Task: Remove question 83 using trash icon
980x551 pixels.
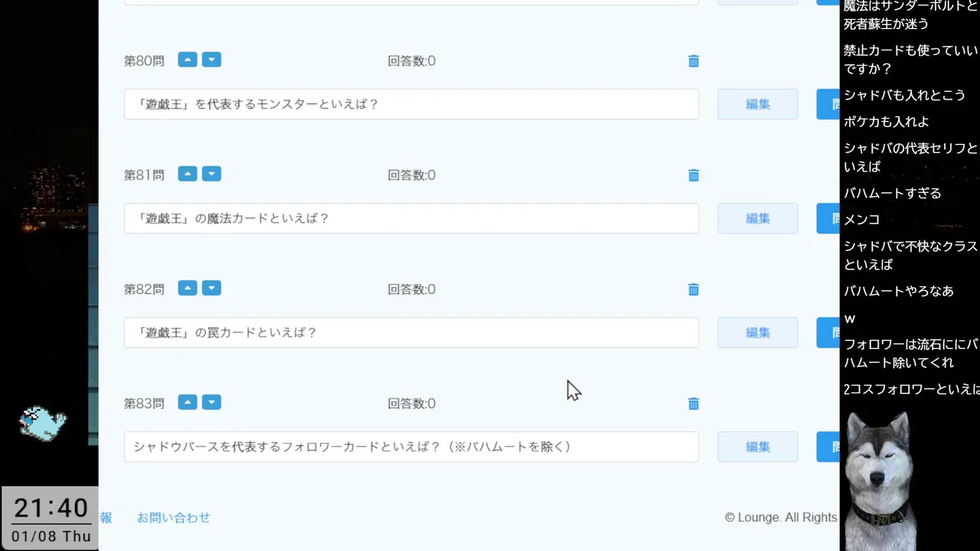Action: (x=694, y=403)
